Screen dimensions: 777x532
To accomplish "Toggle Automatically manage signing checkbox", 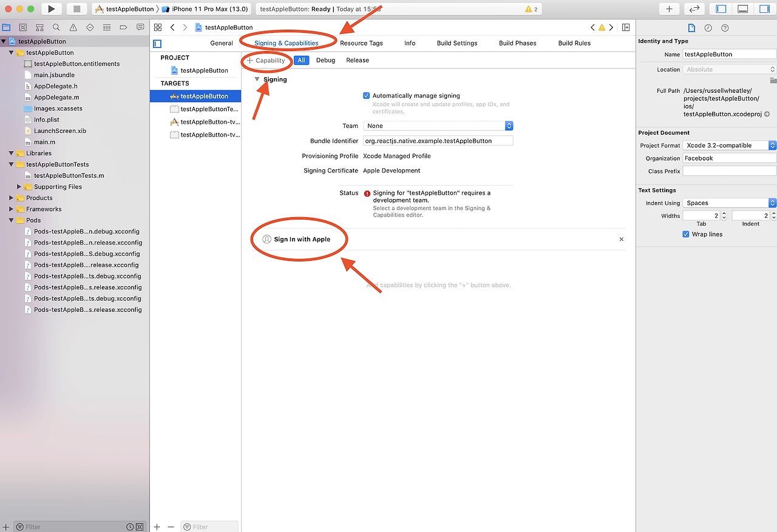I will (x=367, y=95).
